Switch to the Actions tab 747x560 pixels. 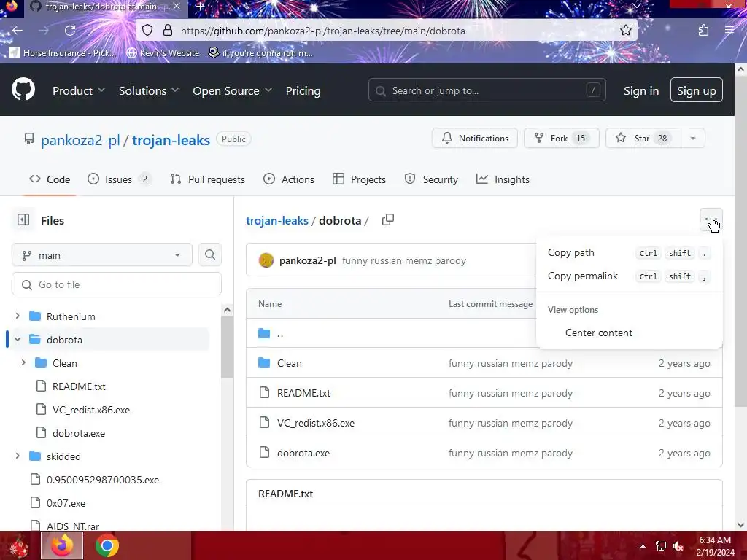pyautogui.click(x=289, y=179)
